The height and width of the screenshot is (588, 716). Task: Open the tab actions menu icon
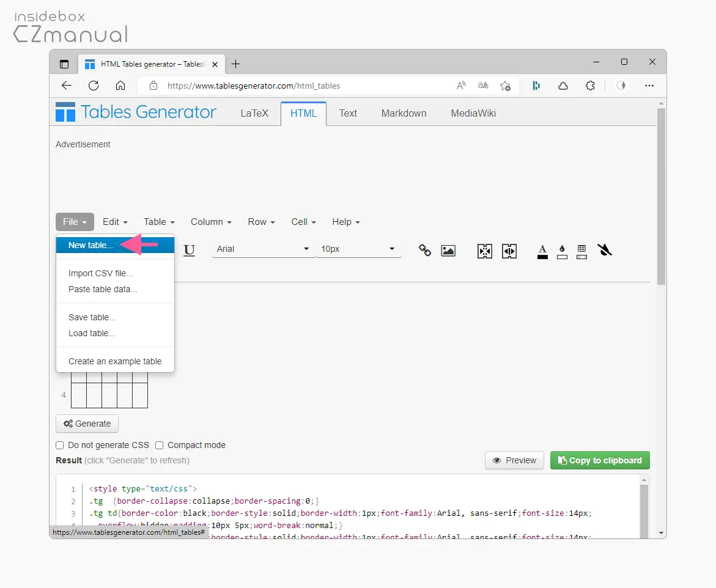[64, 64]
